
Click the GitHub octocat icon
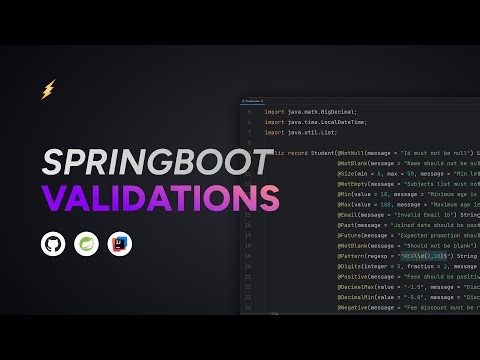[x=53, y=244]
